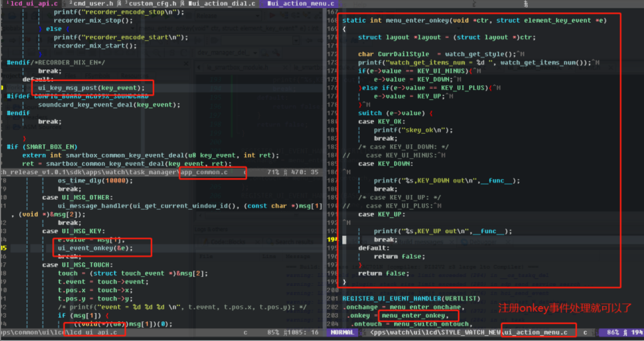Image resolution: width=644 pixels, height=341 pixels.
Task: Click the #if (SMART_BOX_EN) line
Action: coord(42,147)
